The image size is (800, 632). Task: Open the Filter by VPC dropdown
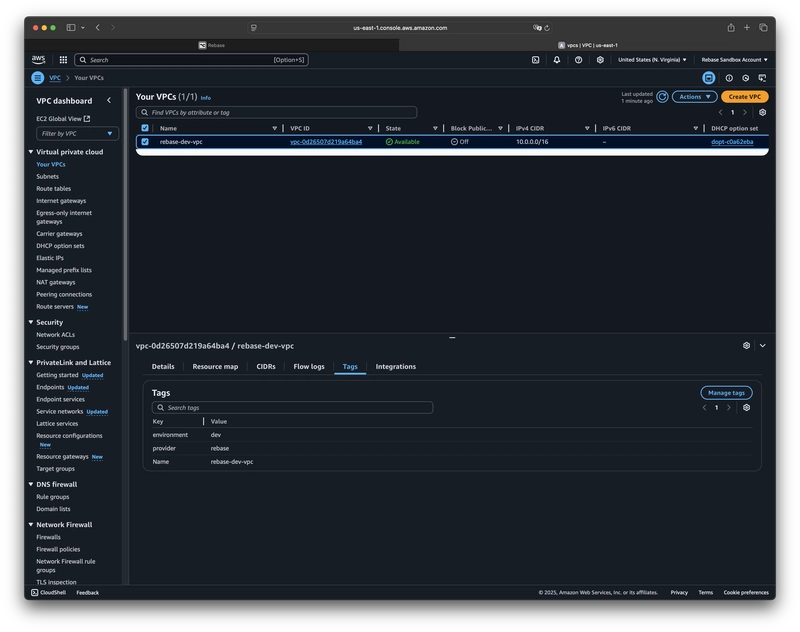(77, 134)
